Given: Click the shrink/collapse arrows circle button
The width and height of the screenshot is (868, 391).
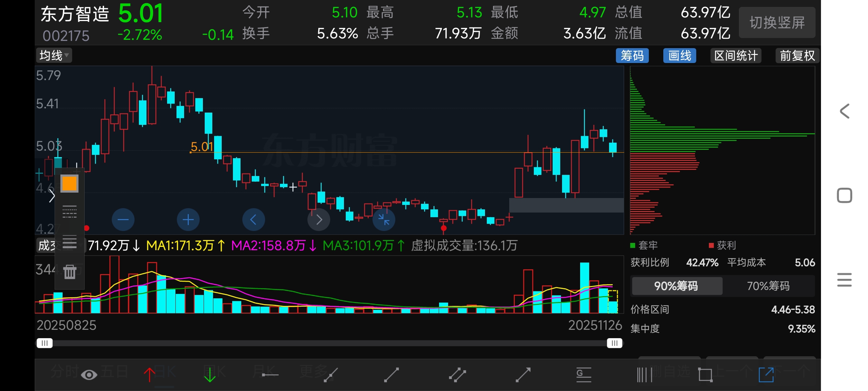Looking at the screenshot, I should tap(384, 219).
